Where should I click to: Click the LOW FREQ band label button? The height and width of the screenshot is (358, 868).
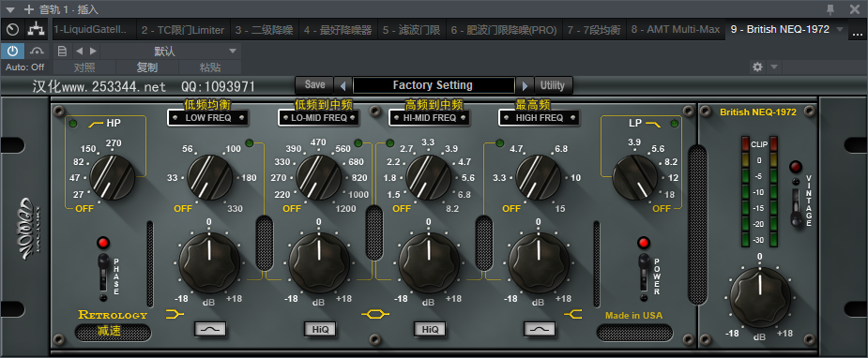[208, 118]
